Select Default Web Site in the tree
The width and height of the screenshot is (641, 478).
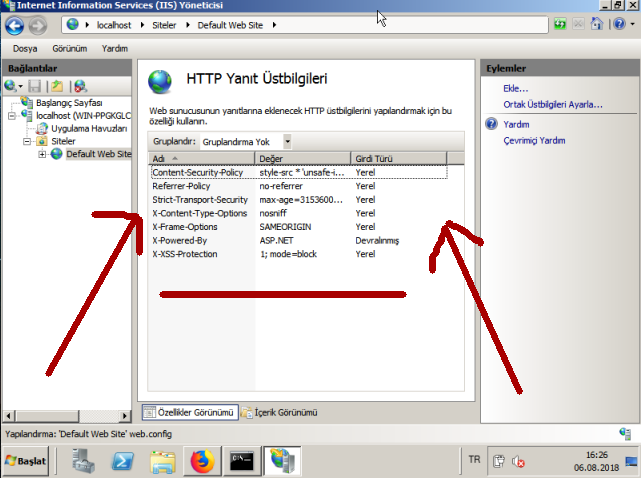[99, 154]
